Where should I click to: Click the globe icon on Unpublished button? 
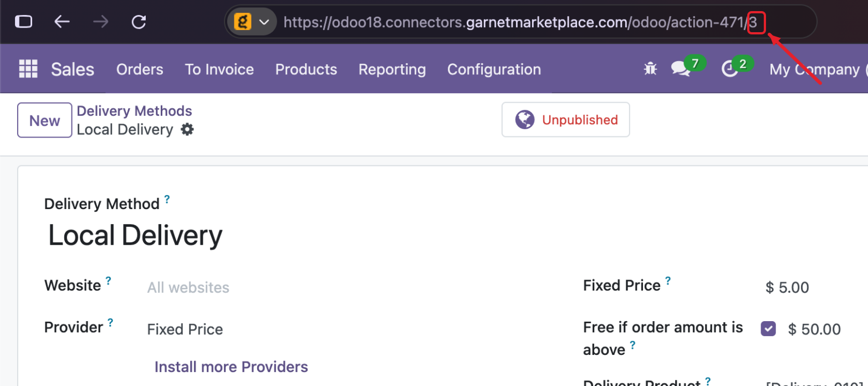pyautogui.click(x=524, y=120)
